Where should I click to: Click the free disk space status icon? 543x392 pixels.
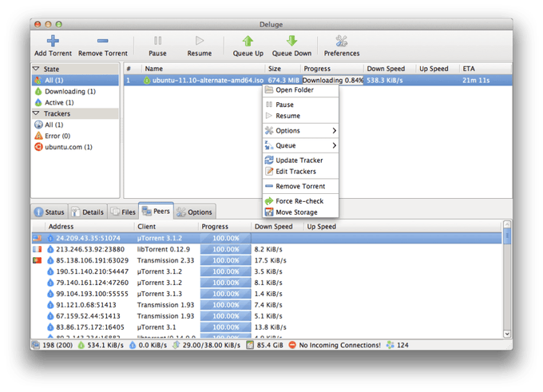pyautogui.click(x=250, y=345)
